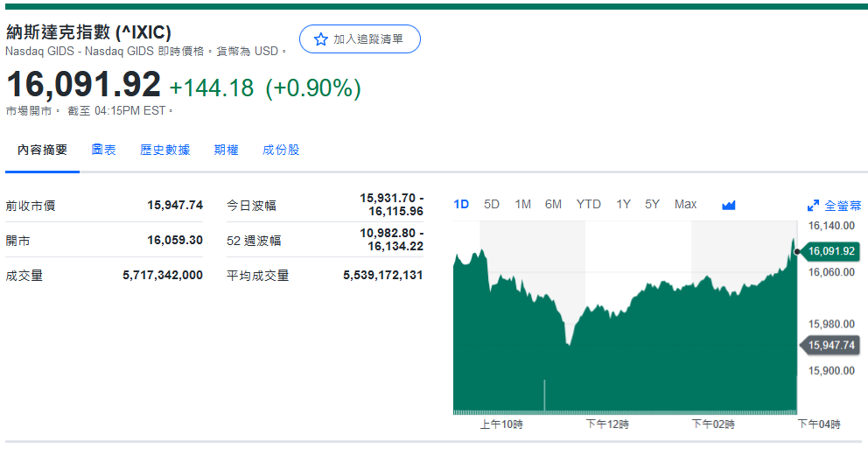The image size is (868, 449).
Task: Select the 內容摘要 tab
Action: pos(42,150)
